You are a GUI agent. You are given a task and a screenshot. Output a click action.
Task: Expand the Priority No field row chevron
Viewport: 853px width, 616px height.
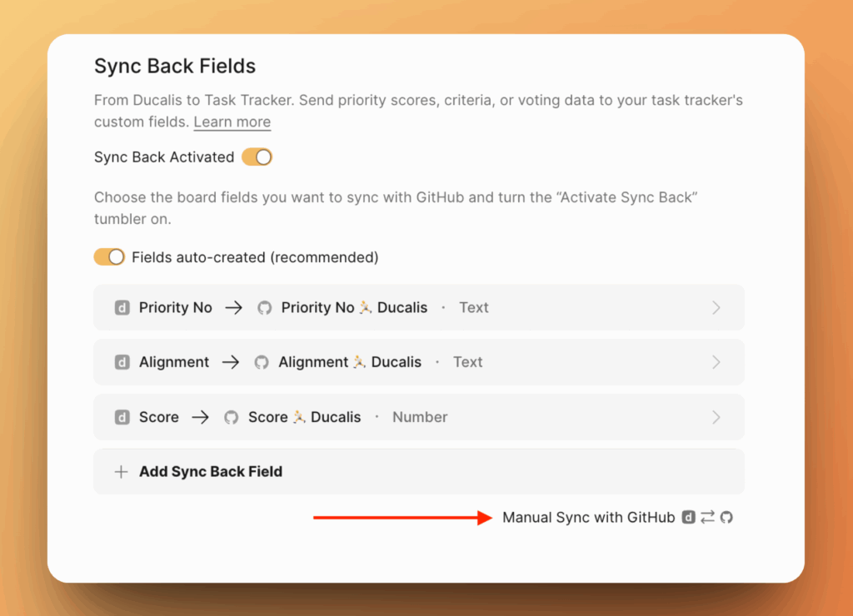(x=716, y=308)
